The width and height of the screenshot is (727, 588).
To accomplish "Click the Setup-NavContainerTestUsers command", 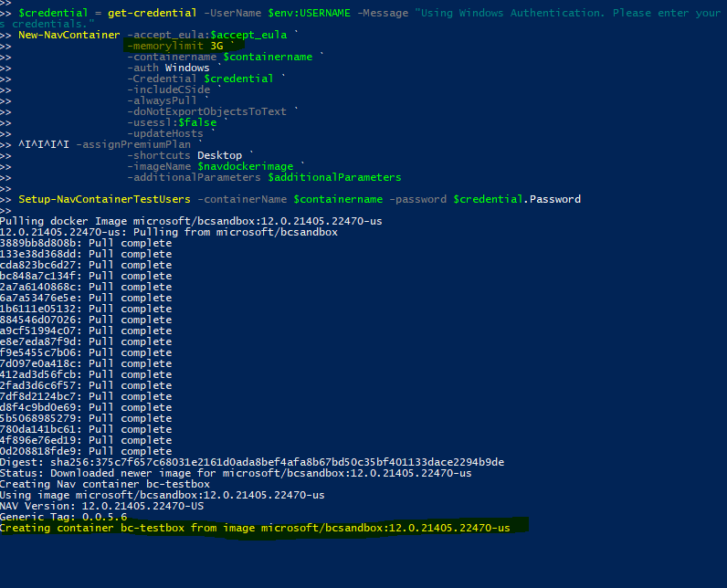I will [104, 199].
